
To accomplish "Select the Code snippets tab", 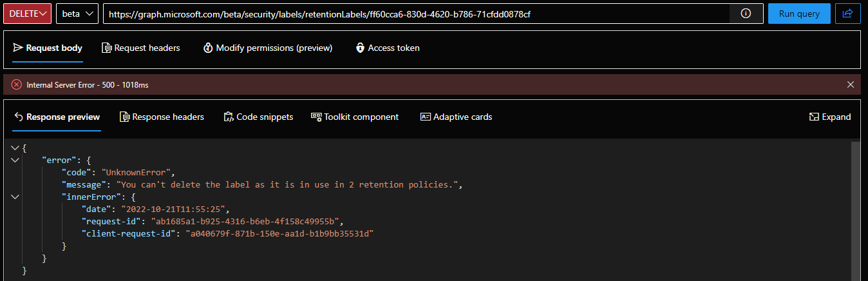I will [x=258, y=117].
